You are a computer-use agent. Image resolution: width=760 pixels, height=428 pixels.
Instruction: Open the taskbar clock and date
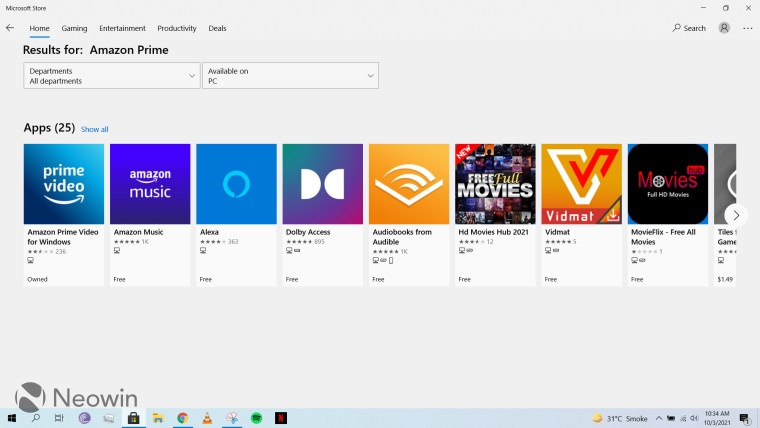click(x=717, y=418)
